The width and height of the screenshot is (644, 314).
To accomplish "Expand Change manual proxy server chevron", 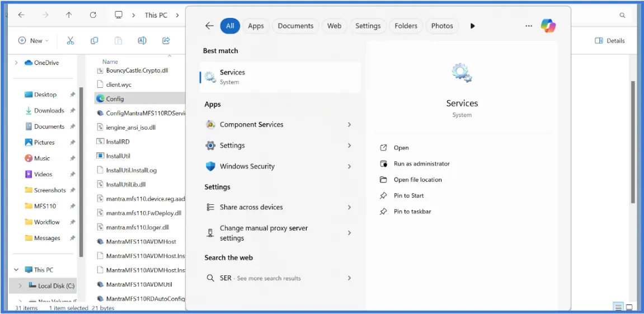I will 349,233.
